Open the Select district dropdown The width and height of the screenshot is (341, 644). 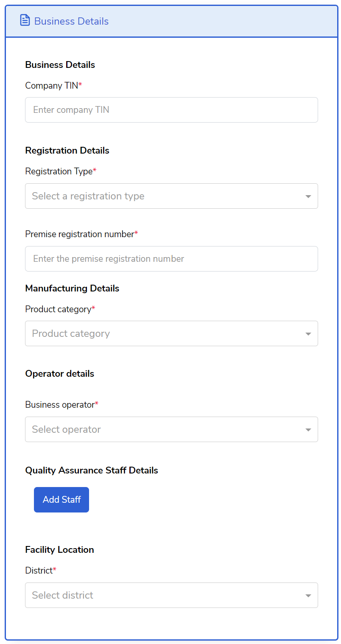(x=165, y=595)
